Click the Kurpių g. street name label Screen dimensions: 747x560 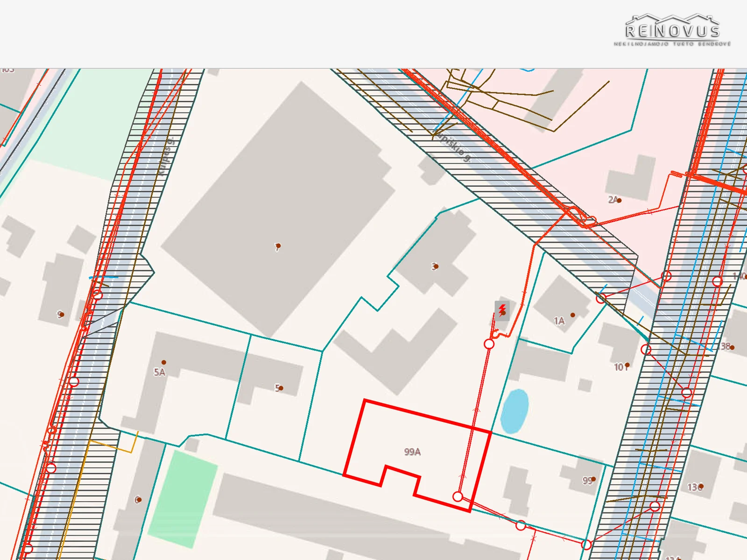pos(166,156)
